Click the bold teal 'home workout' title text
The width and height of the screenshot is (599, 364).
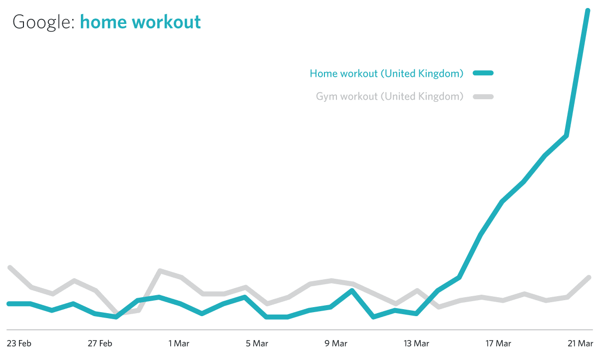click(x=140, y=22)
